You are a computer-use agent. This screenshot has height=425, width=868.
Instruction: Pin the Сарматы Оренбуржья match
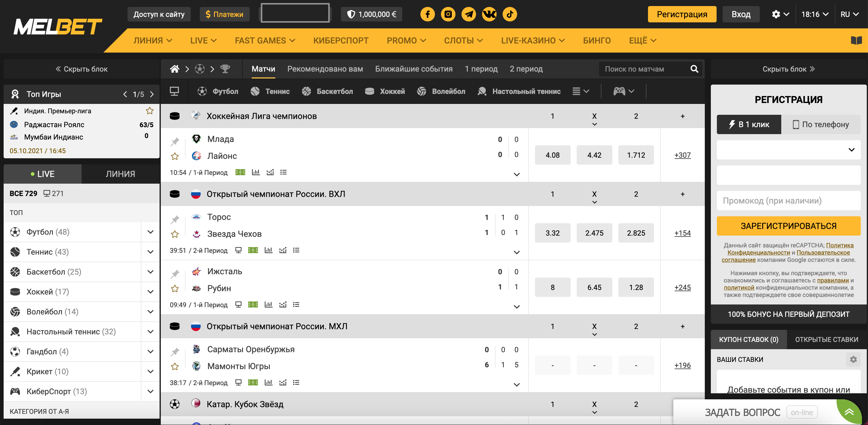pyautogui.click(x=175, y=352)
